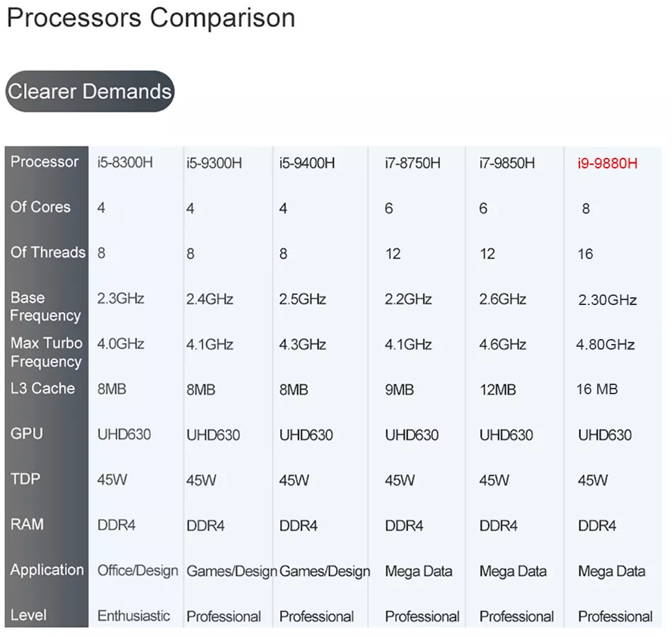The width and height of the screenshot is (672, 637).
Task: Select the Of Cores row label
Action: point(40,207)
